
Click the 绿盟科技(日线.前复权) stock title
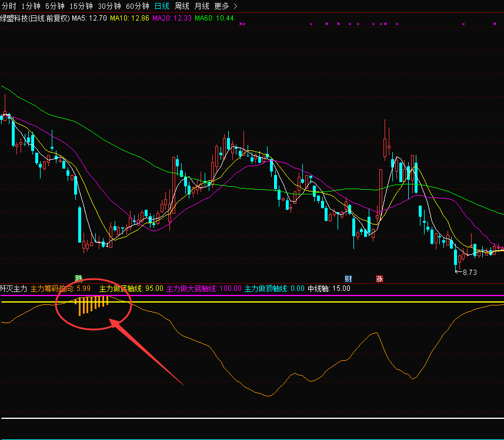(35, 18)
